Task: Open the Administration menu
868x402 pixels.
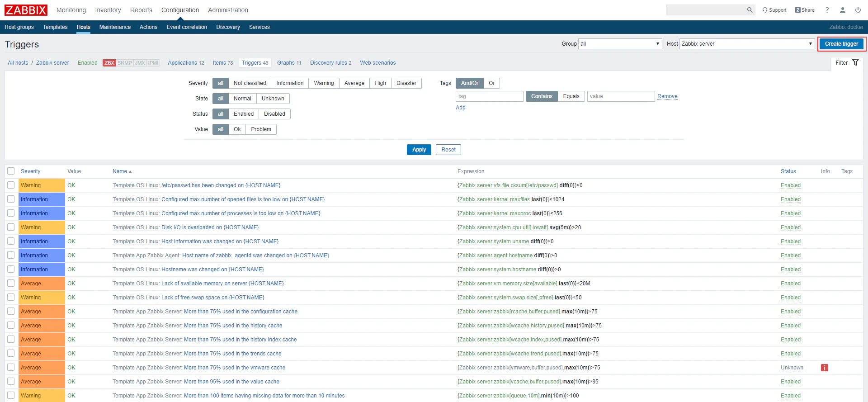Action: click(228, 10)
